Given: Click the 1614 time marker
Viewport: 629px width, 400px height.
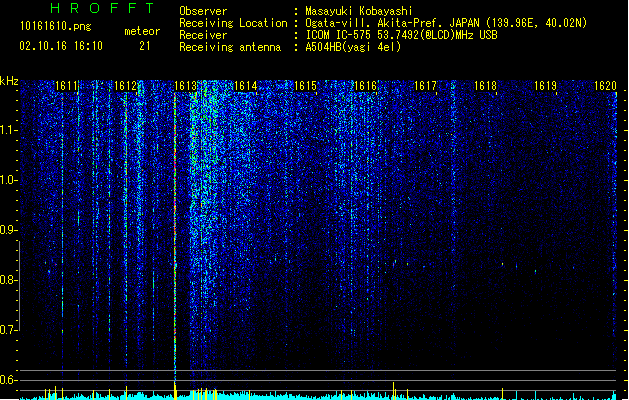Looking at the screenshot, I should [x=246, y=86].
